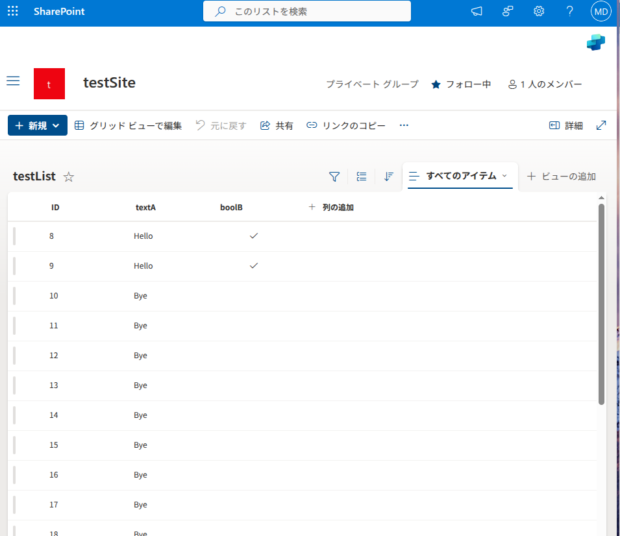Expand the 新規 button dropdown arrow

pyautogui.click(x=56, y=126)
